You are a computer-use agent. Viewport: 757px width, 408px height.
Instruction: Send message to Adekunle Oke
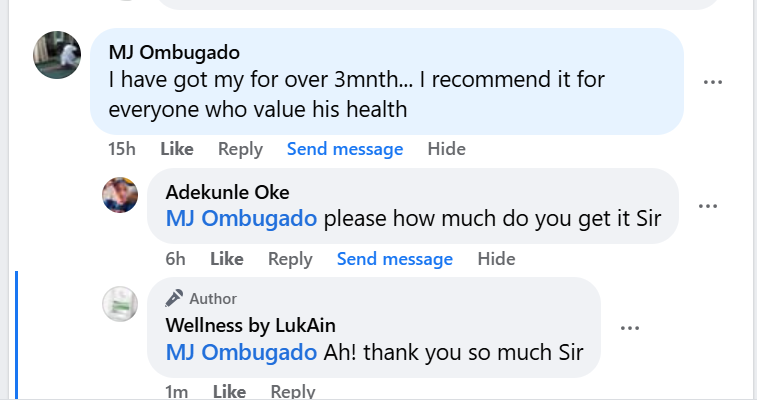pyautogui.click(x=394, y=259)
